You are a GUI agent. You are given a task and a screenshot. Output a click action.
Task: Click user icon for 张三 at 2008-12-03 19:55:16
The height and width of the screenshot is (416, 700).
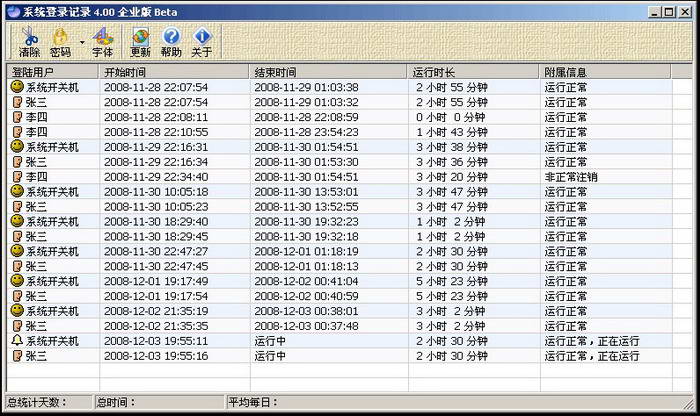click(17, 356)
